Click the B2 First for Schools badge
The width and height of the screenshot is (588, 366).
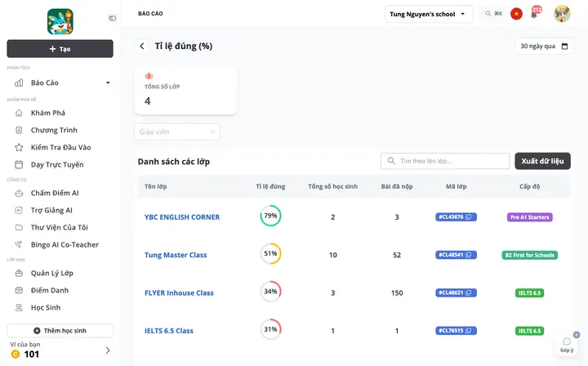(529, 255)
